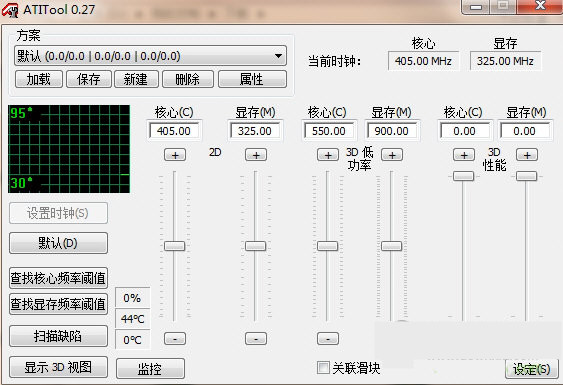Decrease 3D low power core with minus

328,339
